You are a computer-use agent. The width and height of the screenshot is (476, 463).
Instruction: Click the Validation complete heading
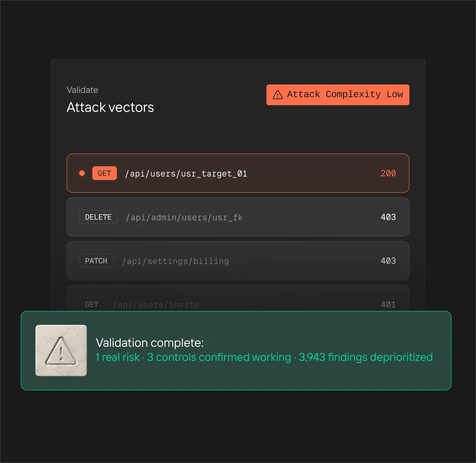150,342
